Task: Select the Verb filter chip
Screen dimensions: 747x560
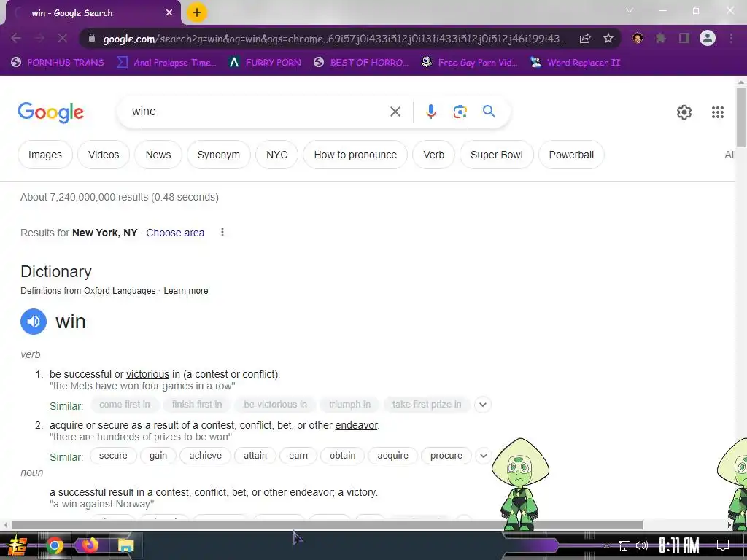Action: pos(433,155)
